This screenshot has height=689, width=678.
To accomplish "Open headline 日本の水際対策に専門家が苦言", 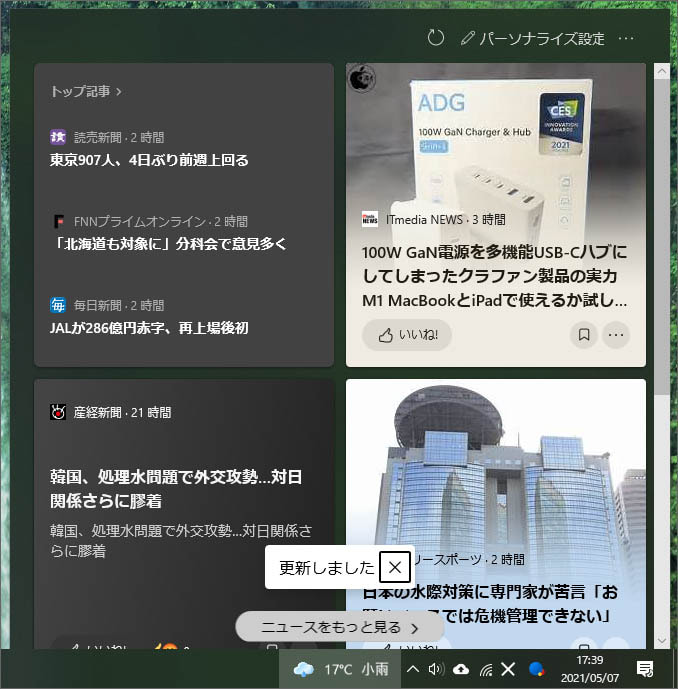I will click(x=490, y=604).
